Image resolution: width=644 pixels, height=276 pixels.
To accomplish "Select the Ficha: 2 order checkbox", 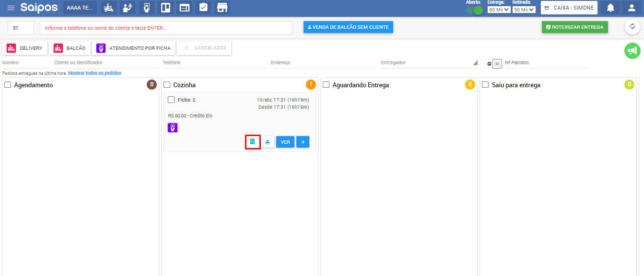I will [171, 100].
